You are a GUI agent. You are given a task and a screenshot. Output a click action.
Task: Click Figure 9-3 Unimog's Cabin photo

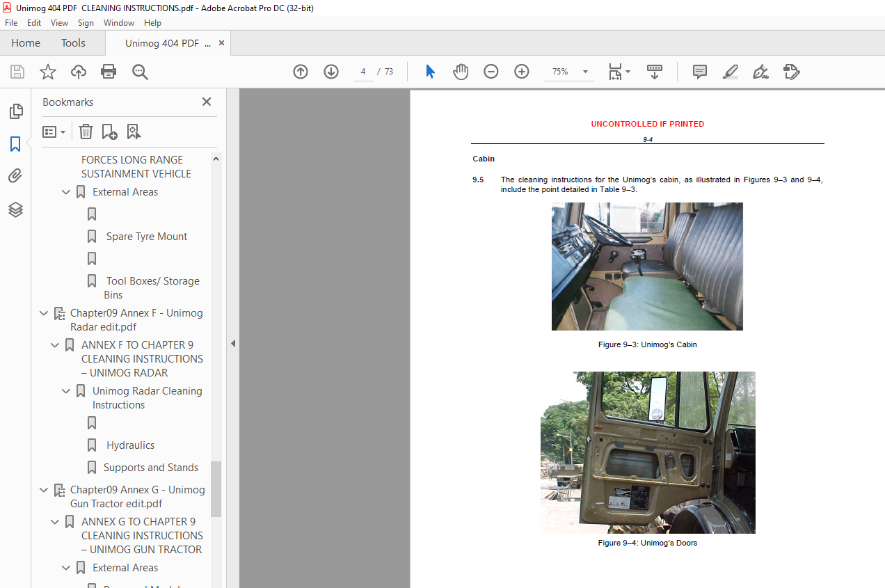pos(647,267)
